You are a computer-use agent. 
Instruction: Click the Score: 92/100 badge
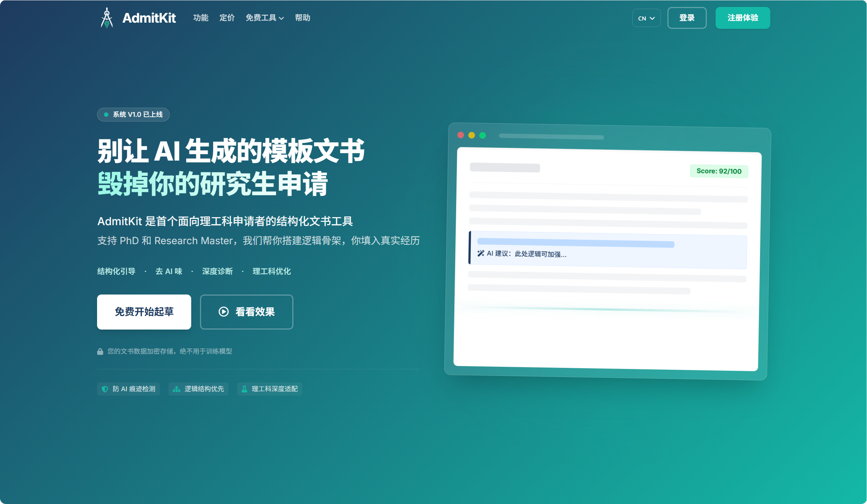click(x=719, y=171)
